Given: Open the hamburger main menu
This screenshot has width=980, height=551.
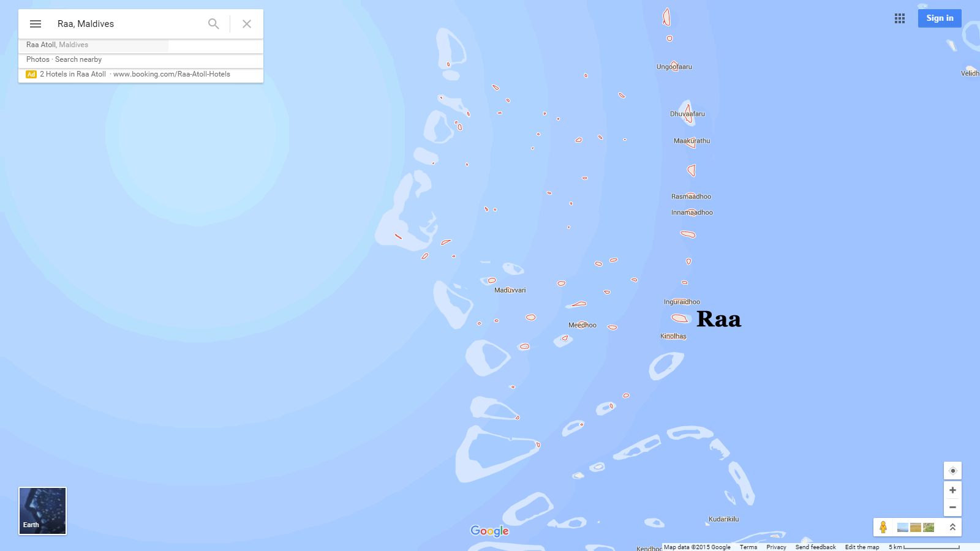Looking at the screenshot, I should (x=36, y=24).
